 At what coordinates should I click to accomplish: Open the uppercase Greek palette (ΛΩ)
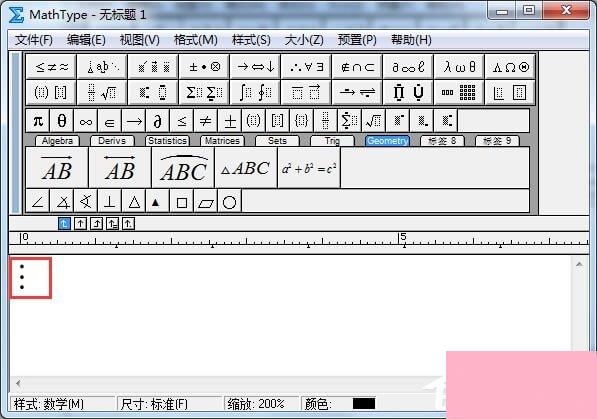(510, 67)
